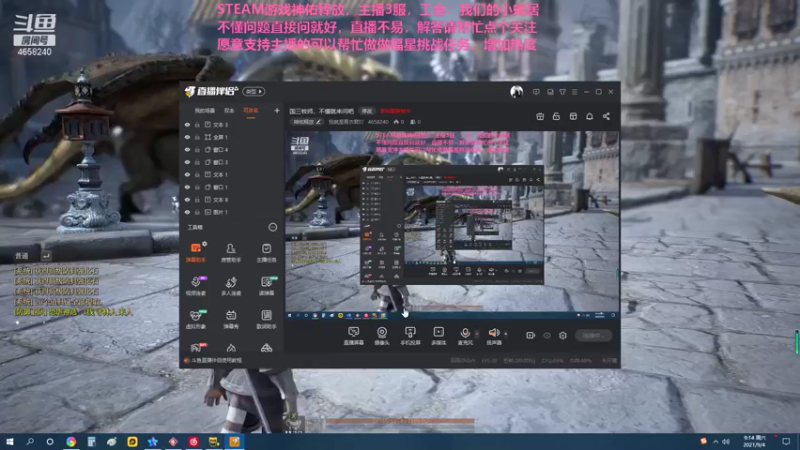Screen dimensions: 800x450
Task: Hide the 文本 8 source
Action: pyautogui.click(x=187, y=199)
